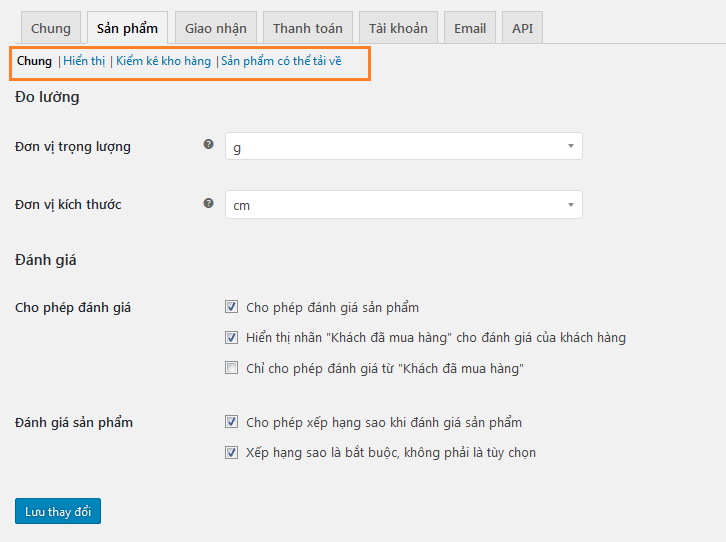
Task: Switch to the Email tab
Action: [469, 28]
